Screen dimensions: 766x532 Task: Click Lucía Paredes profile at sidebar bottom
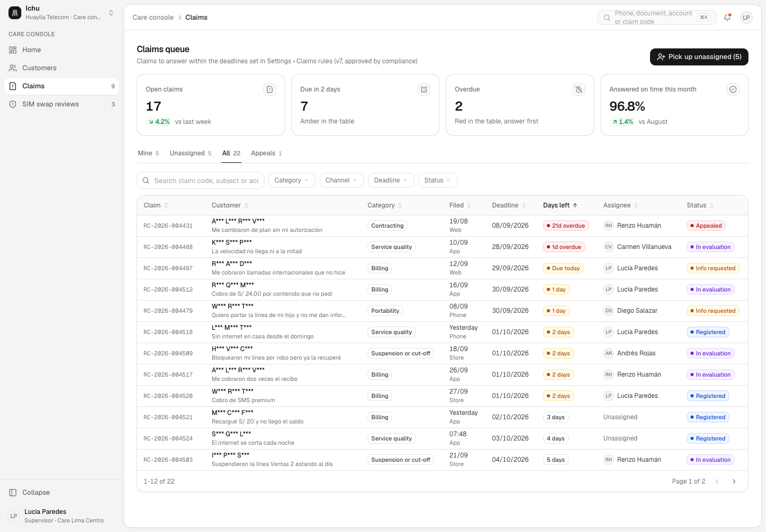[x=62, y=516]
